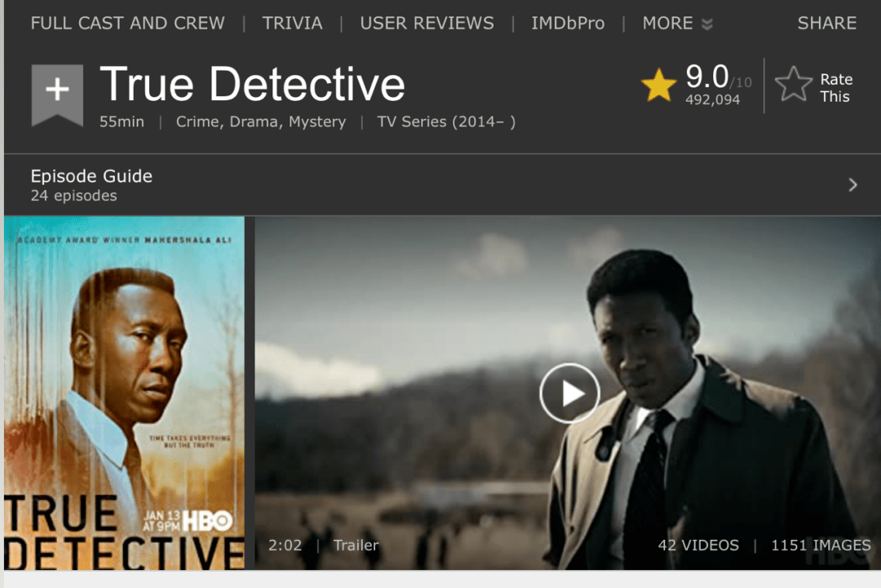This screenshot has height=588, width=881.
Task: Play the trailer with the circular play button
Action: pos(569,393)
